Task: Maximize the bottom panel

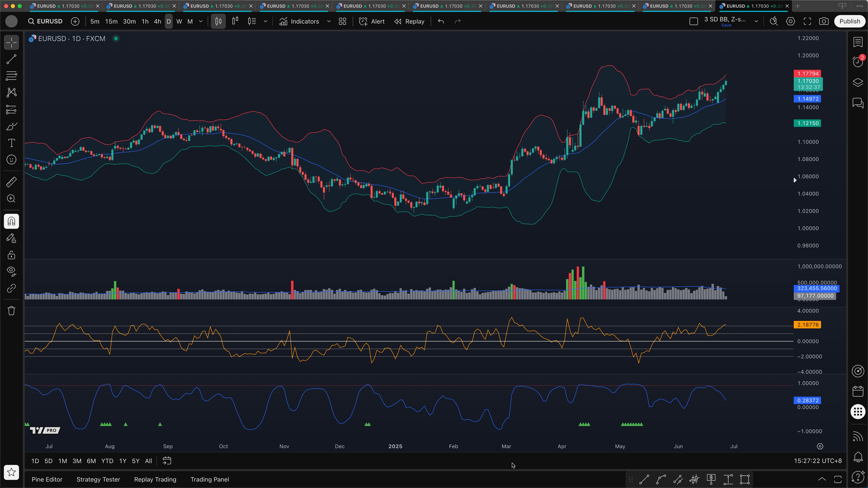Action: tap(838, 479)
